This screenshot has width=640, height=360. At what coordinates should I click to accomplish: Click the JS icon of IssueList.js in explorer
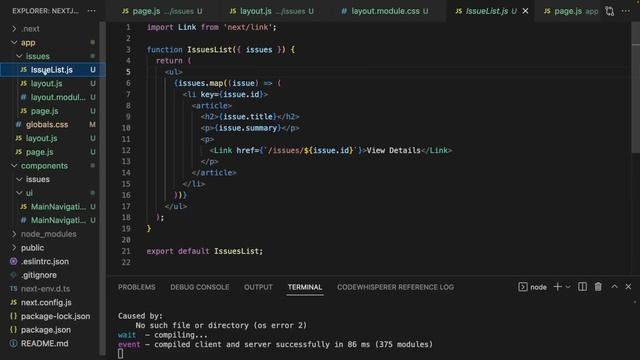(x=24, y=70)
